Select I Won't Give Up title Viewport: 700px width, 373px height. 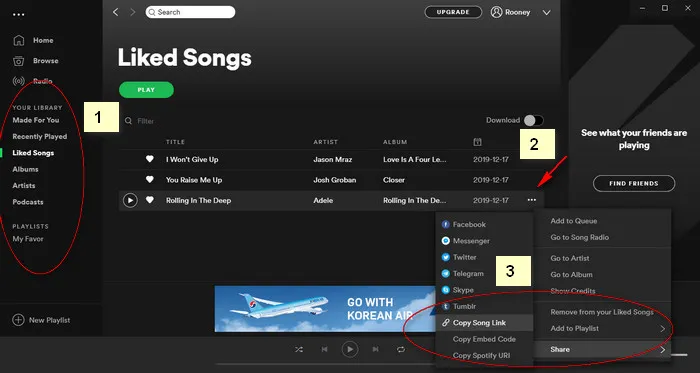click(x=192, y=159)
